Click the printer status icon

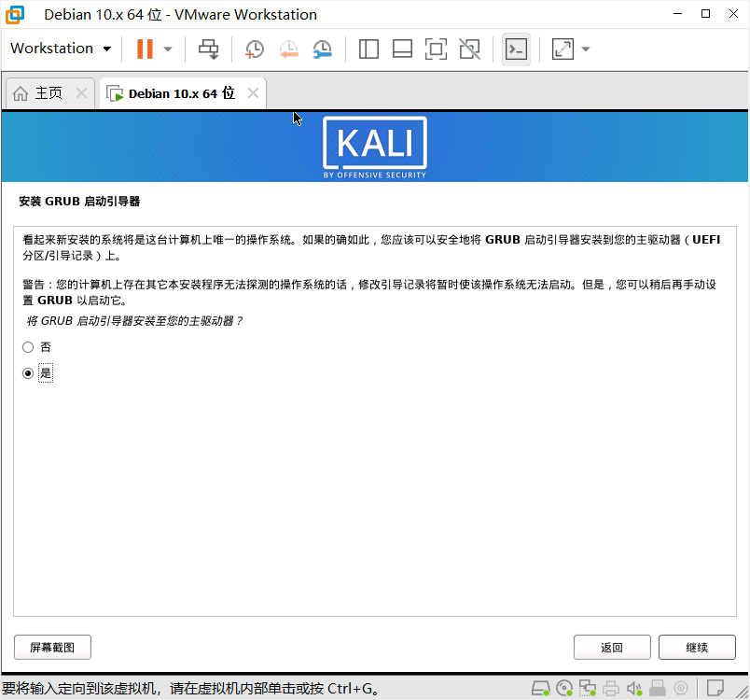click(x=611, y=689)
